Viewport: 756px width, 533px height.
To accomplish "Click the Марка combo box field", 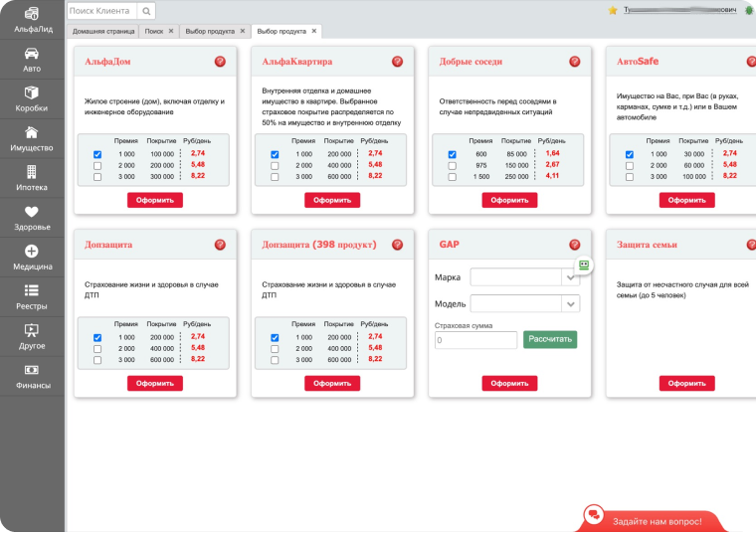I will pos(516,277).
